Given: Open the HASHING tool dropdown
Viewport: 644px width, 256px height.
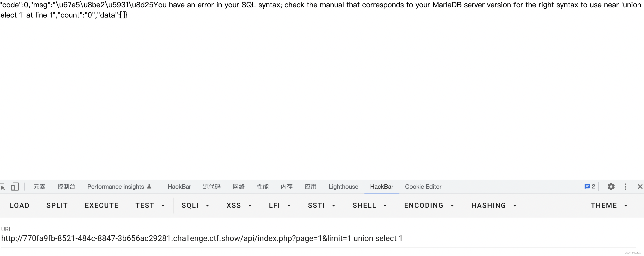Looking at the screenshot, I should point(515,205).
